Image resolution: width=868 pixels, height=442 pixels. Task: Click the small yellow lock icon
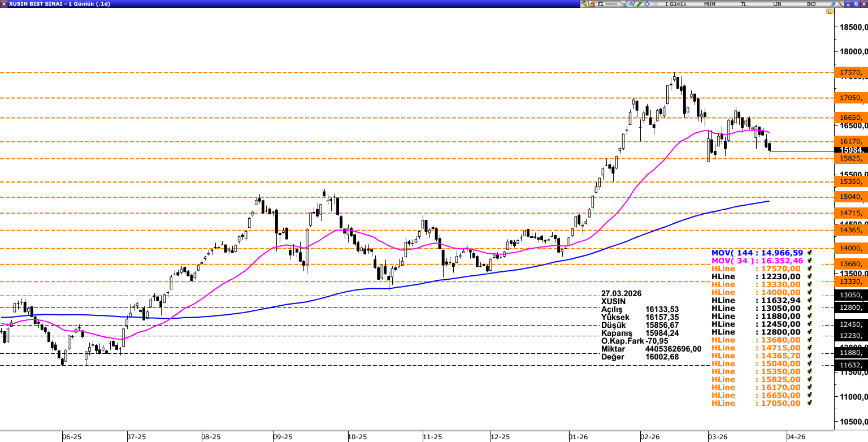click(x=830, y=11)
